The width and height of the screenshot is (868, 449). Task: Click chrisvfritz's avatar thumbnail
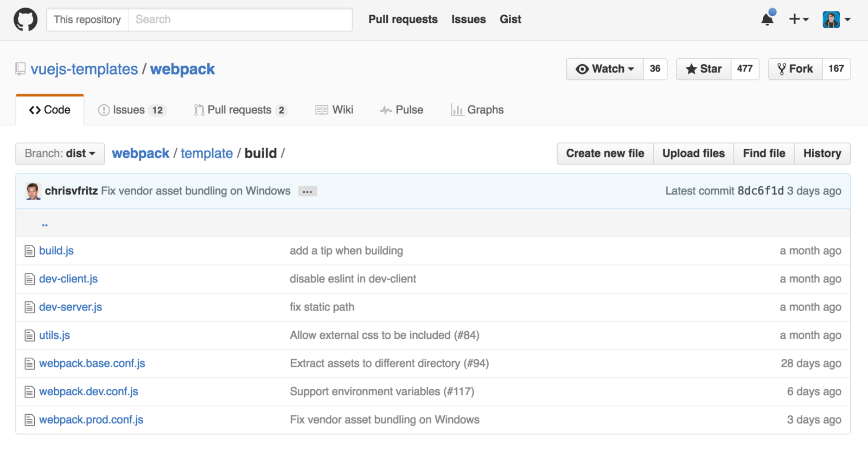click(x=33, y=191)
